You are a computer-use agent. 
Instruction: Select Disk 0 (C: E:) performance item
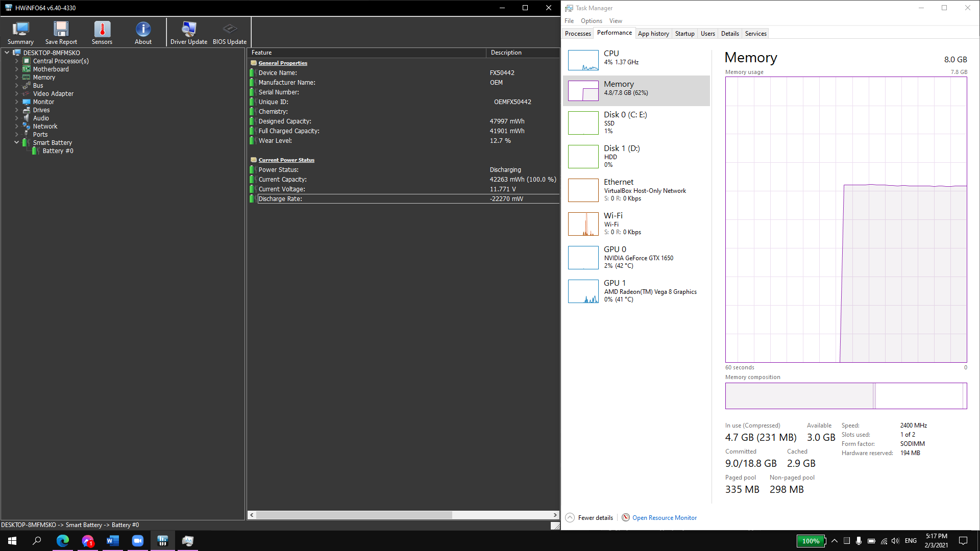(x=636, y=122)
